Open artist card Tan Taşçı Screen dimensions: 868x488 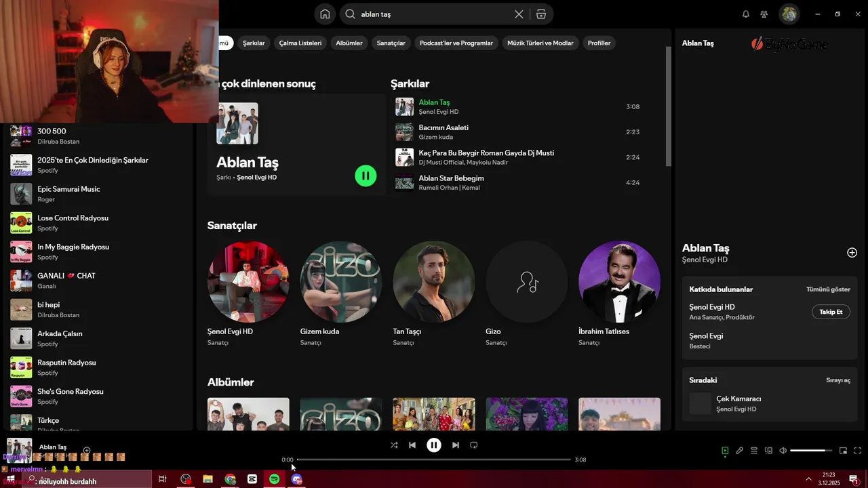click(x=434, y=295)
